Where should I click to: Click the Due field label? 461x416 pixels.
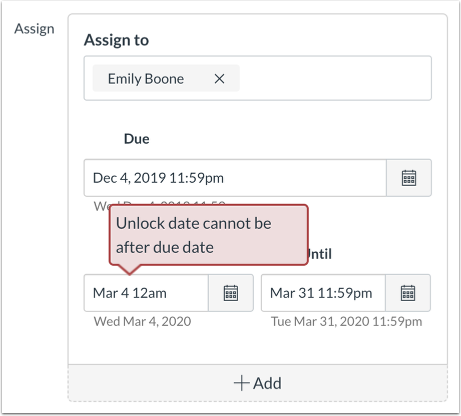tap(137, 139)
